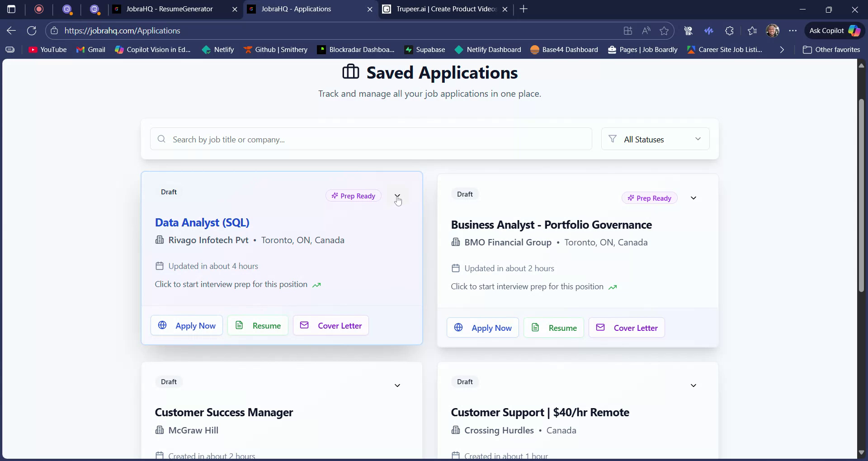Open the All Statuses dropdown
This screenshot has height=461, width=868.
(655, 139)
